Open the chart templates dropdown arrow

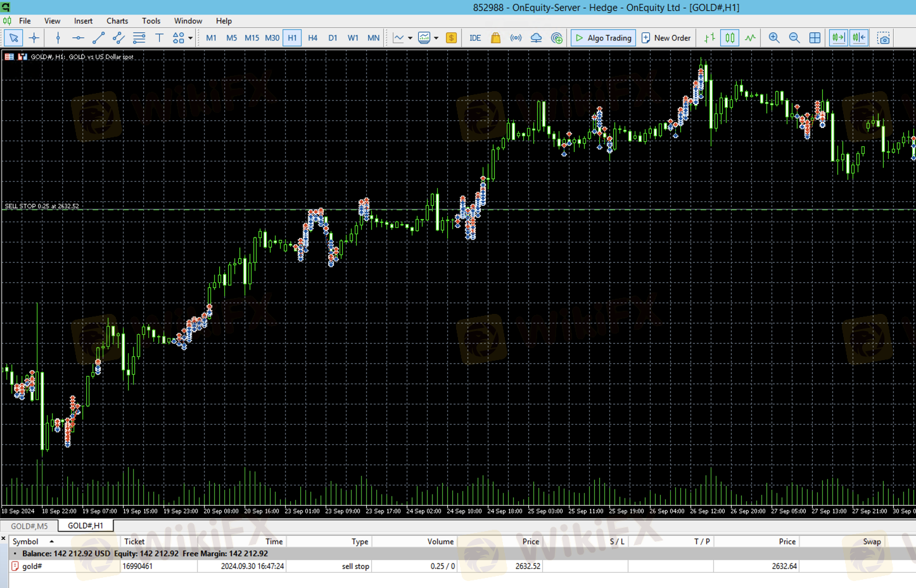click(x=436, y=38)
